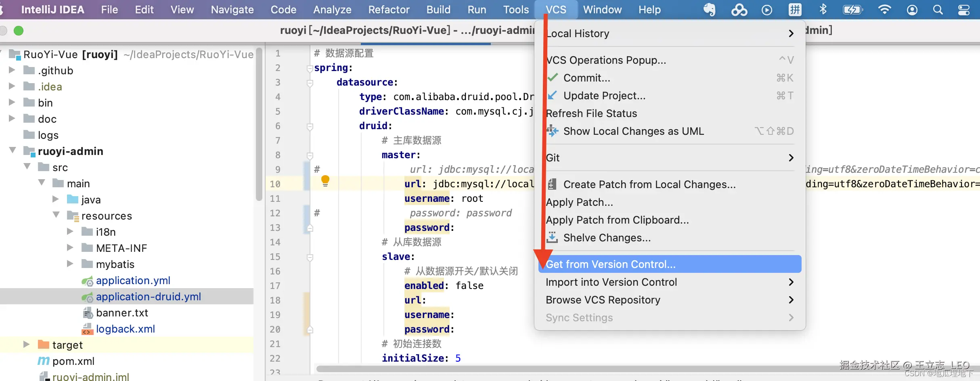Expand the target folder
The image size is (980, 381).
(x=27, y=345)
